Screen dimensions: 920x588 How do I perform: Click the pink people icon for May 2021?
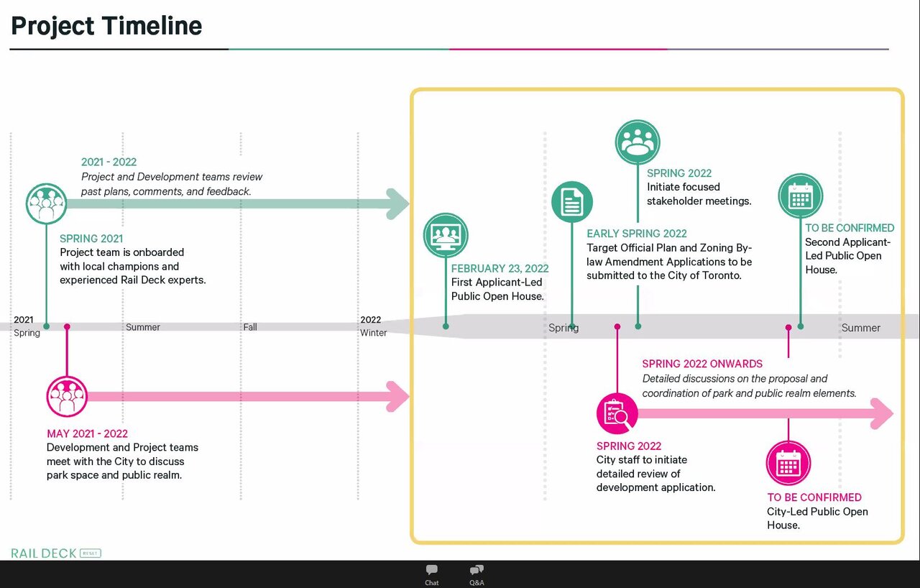[67, 396]
